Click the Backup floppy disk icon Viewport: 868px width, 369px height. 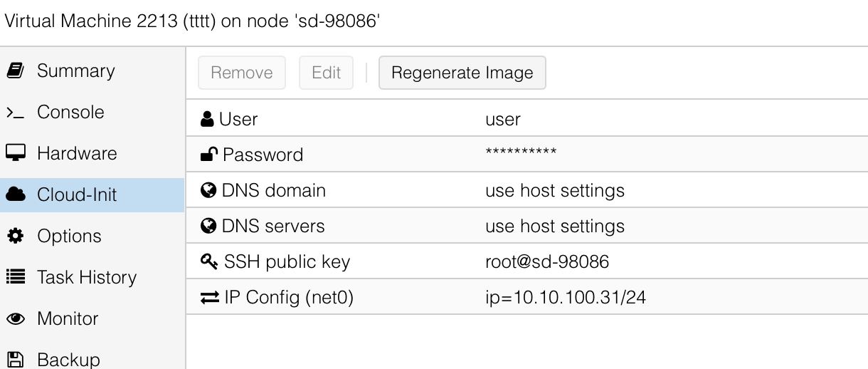pyautogui.click(x=16, y=359)
